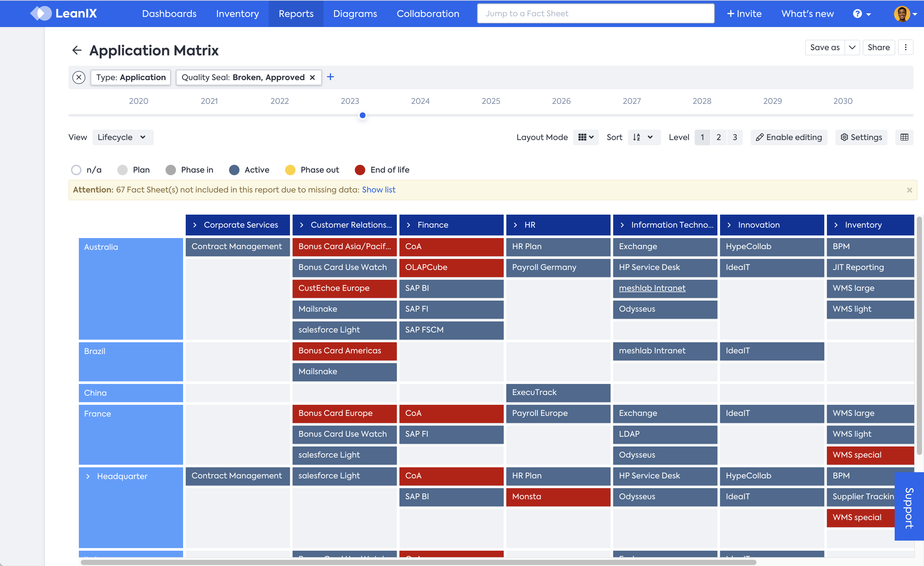This screenshot has height=566, width=924.
Task: Dismiss the attention warning banner
Action: click(x=909, y=190)
